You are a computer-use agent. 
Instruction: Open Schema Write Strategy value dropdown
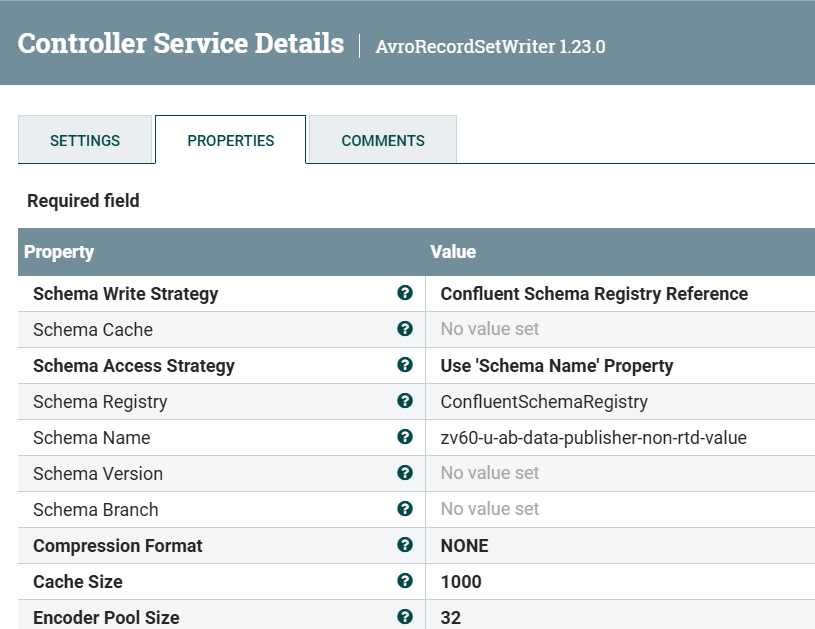(x=620, y=294)
